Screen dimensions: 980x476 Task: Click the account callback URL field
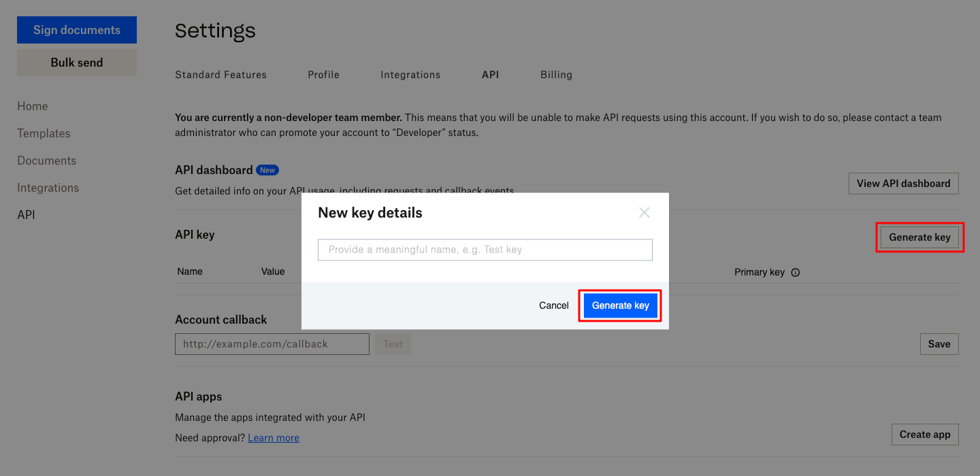272,343
